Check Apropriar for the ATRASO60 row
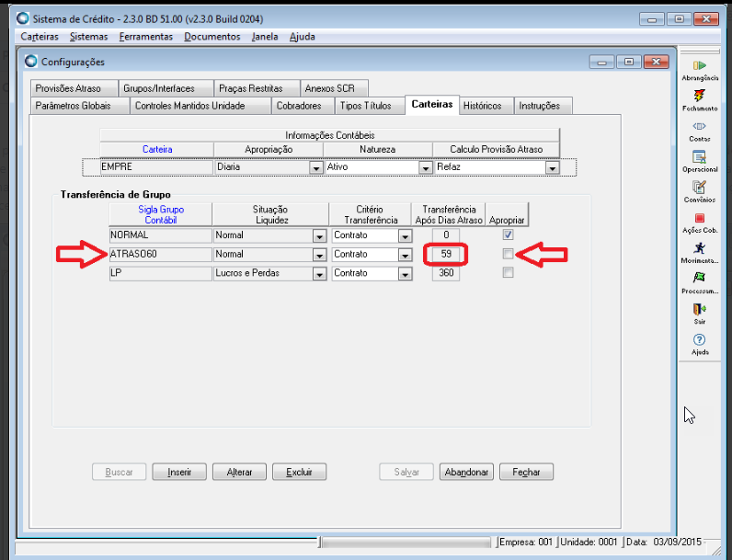732x560 pixels. 508,254
